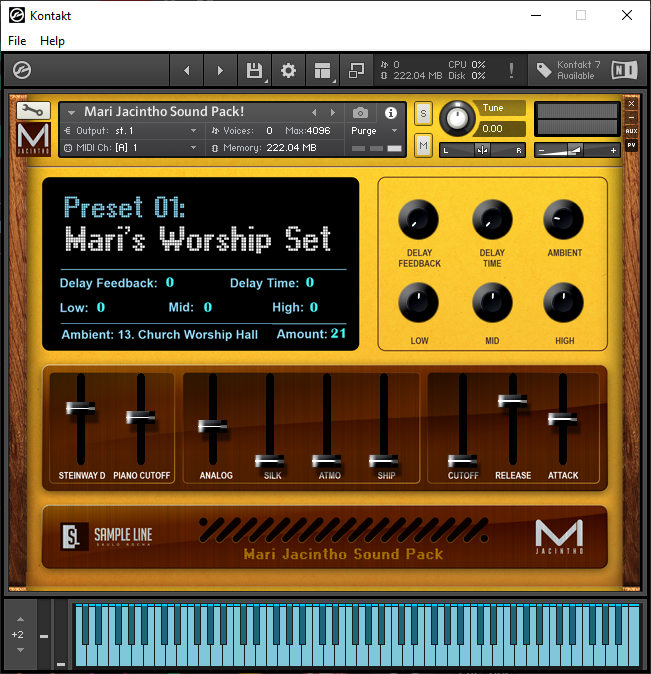Viewport: 651px width, 674px height.
Task: Click the volume minus button
Action: [x=542, y=150]
